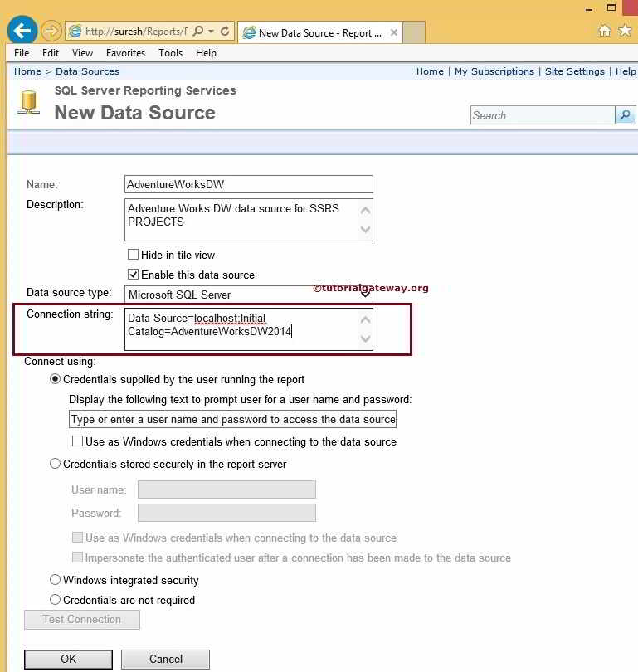
Task: Refresh the page with reload icon
Action: coord(225,32)
